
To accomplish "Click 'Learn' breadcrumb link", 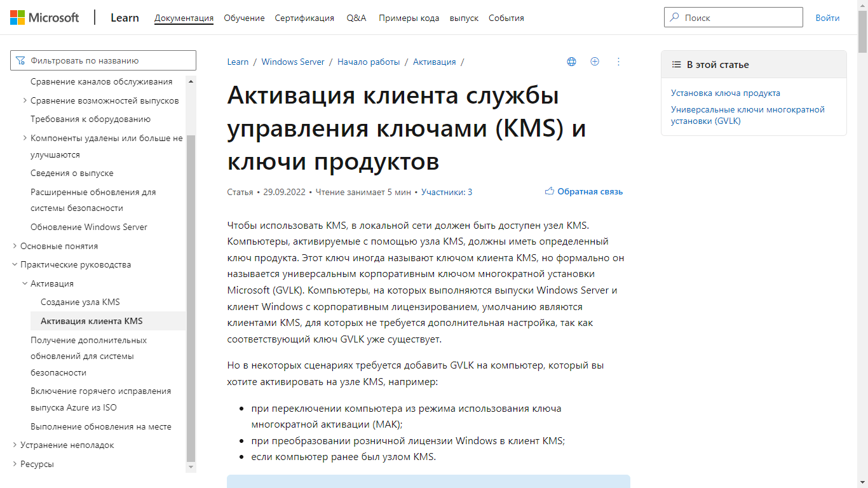I will [x=238, y=62].
